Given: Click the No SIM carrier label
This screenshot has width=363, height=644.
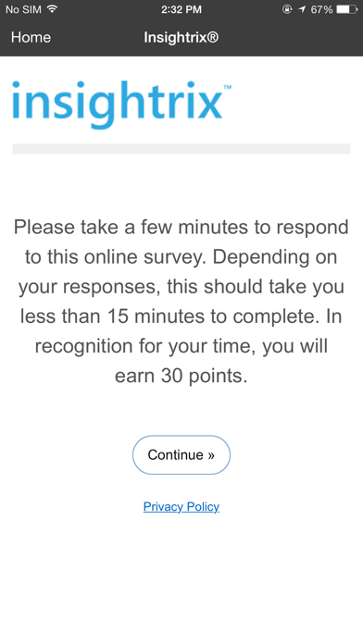Looking at the screenshot, I should coord(23,9).
